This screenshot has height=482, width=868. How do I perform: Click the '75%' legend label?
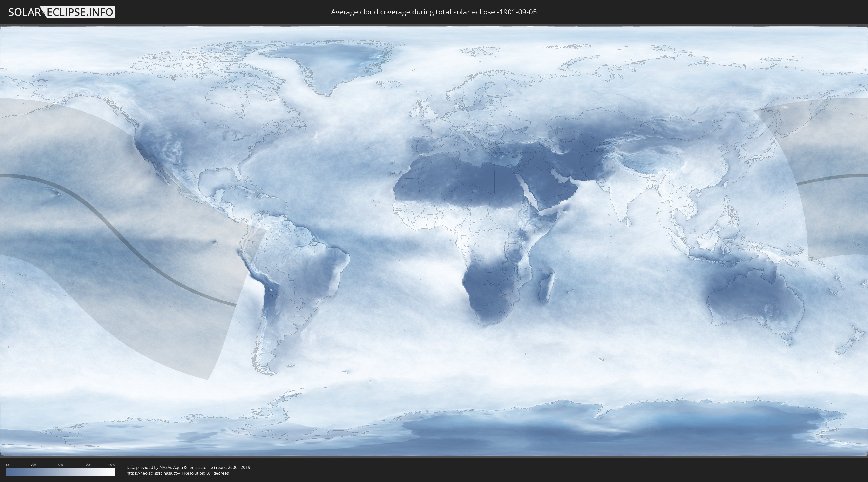click(88, 465)
